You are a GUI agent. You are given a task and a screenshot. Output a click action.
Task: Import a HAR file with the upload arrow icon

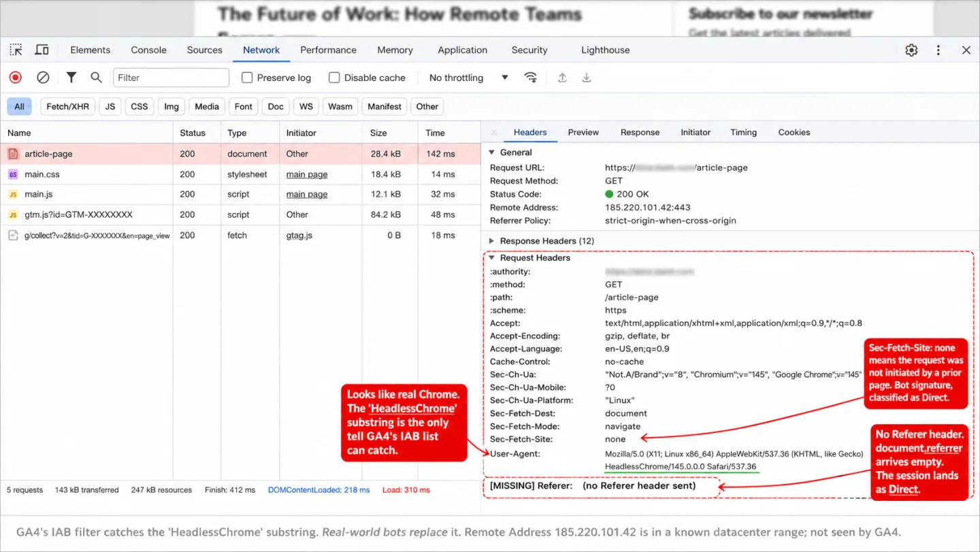[562, 78]
